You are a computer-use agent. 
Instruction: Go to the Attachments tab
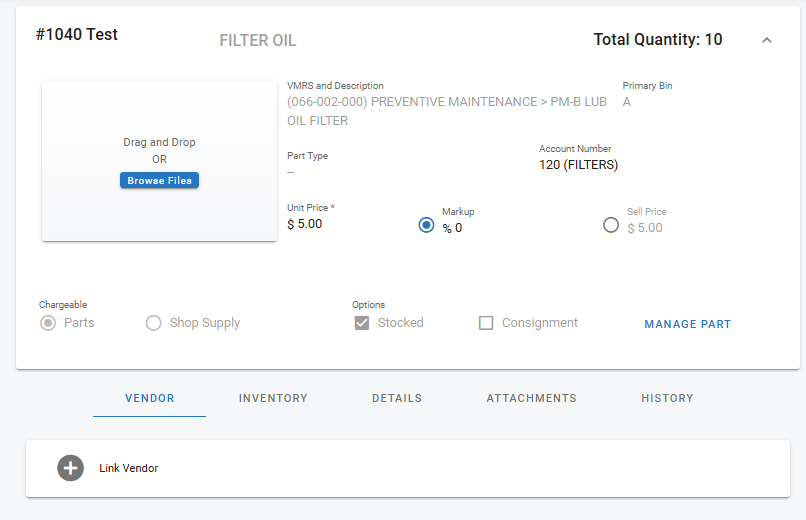pyautogui.click(x=531, y=398)
